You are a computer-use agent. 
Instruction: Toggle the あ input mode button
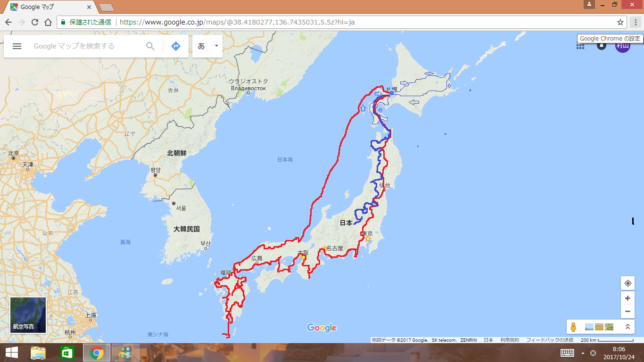point(201,46)
